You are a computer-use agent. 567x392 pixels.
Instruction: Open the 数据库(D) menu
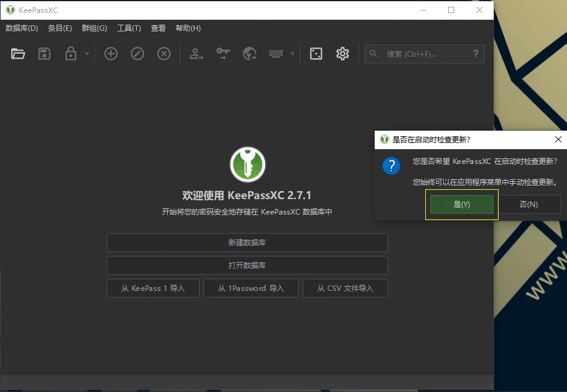tap(22, 28)
